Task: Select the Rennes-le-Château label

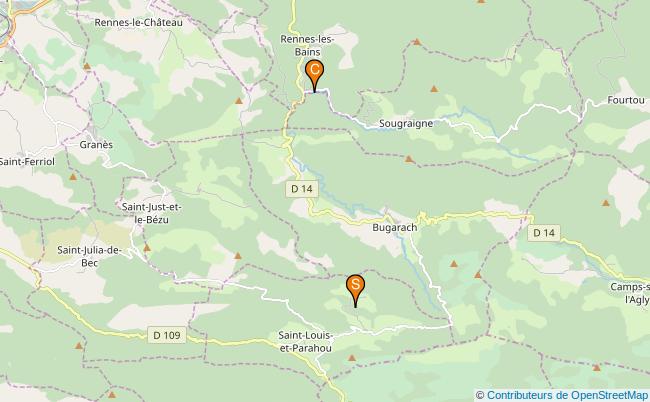Action: 138,22
